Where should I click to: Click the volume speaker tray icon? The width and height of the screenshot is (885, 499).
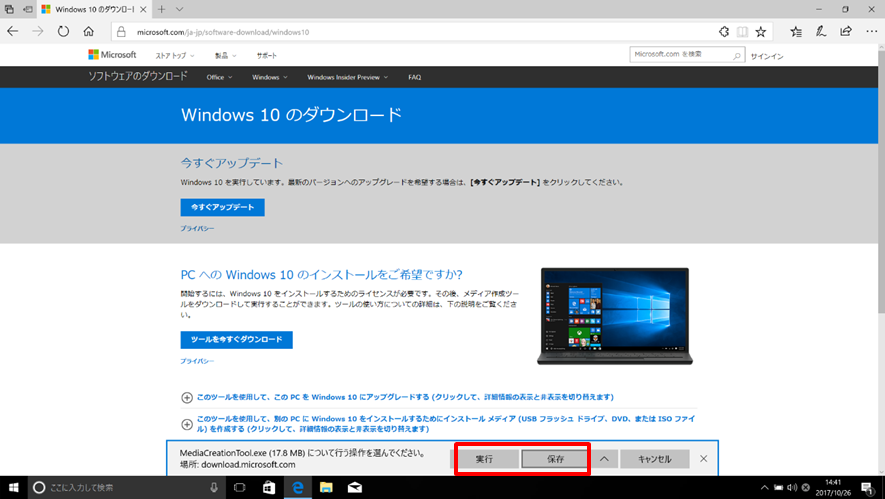pyautogui.click(x=792, y=487)
